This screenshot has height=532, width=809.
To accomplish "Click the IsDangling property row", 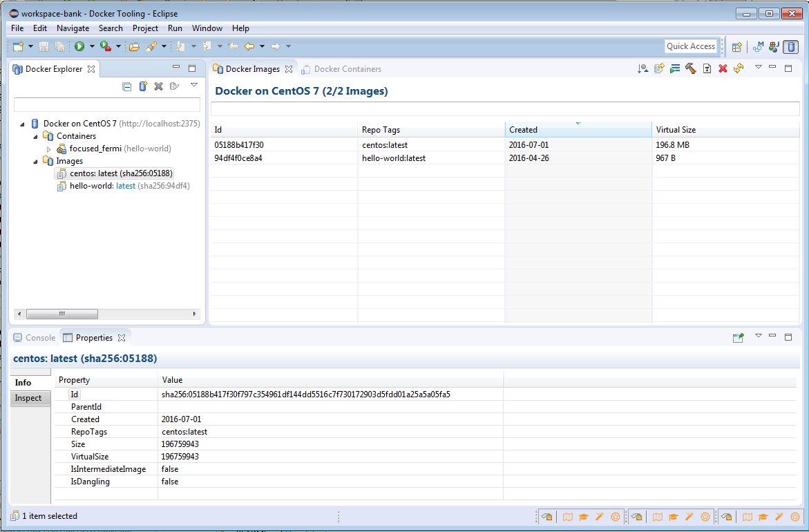I will (425, 482).
